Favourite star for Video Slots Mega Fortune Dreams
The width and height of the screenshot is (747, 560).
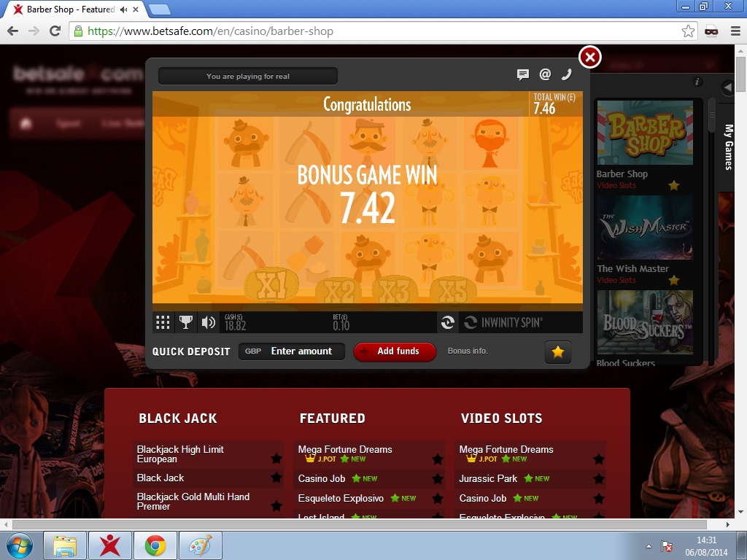(598, 459)
